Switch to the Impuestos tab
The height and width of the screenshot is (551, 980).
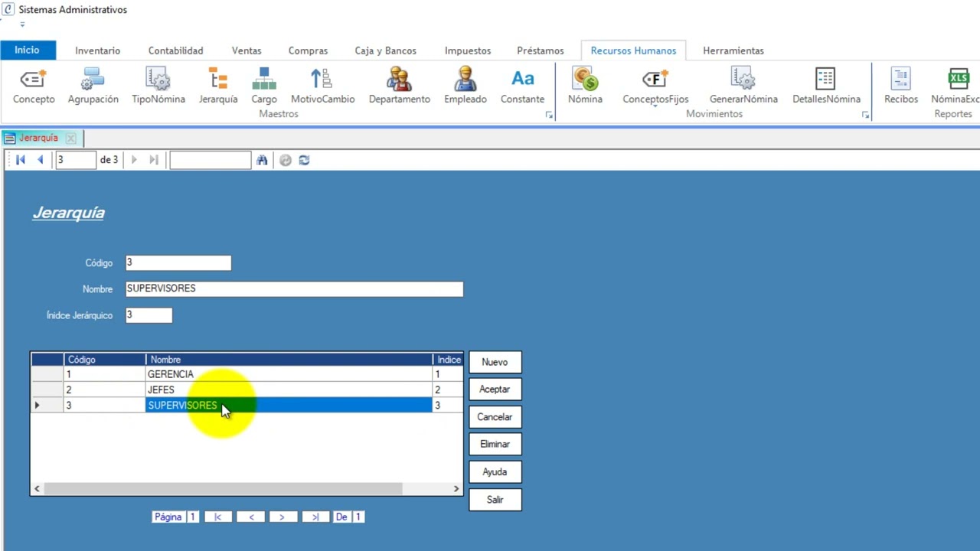click(468, 51)
